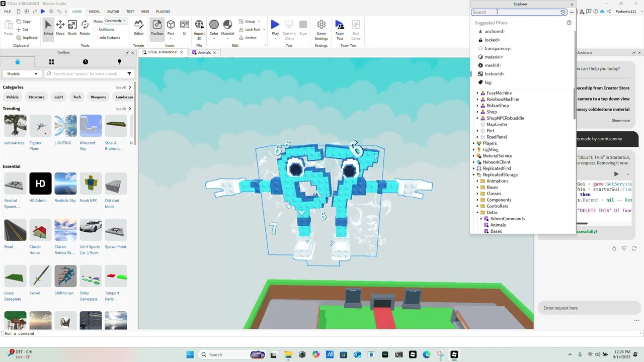Start a Team Test
Screen dimensions: 644x362
pyautogui.click(x=340, y=30)
